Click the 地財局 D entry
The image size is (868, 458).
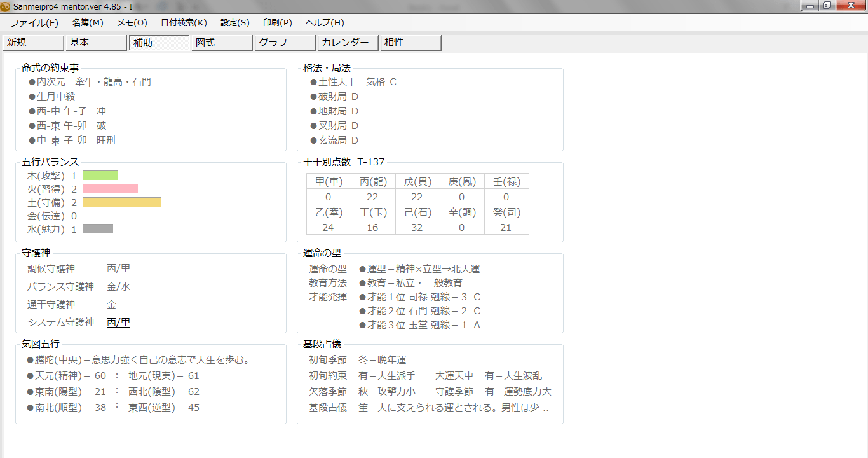click(334, 111)
